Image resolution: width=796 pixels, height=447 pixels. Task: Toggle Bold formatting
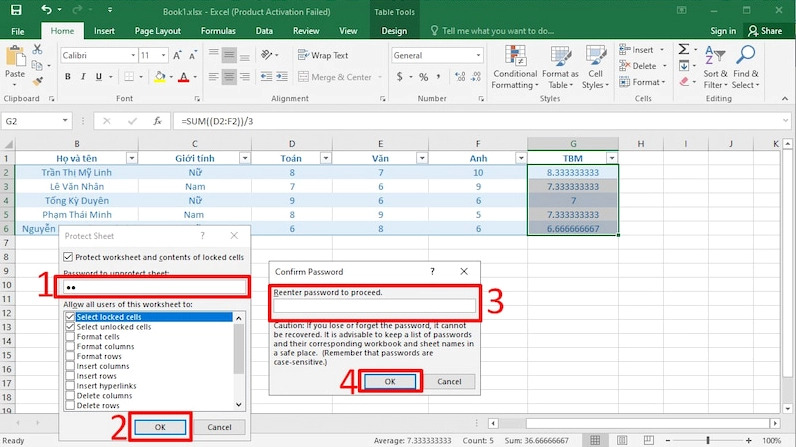(68, 77)
